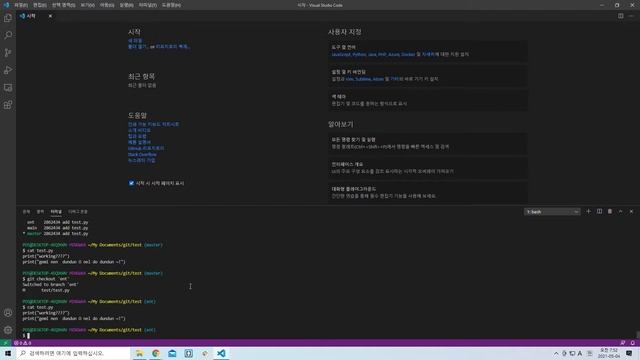This screenshot has height=360, width=640.
Task: Click the Windows taskbar search box
Action: tap(73, 353)
